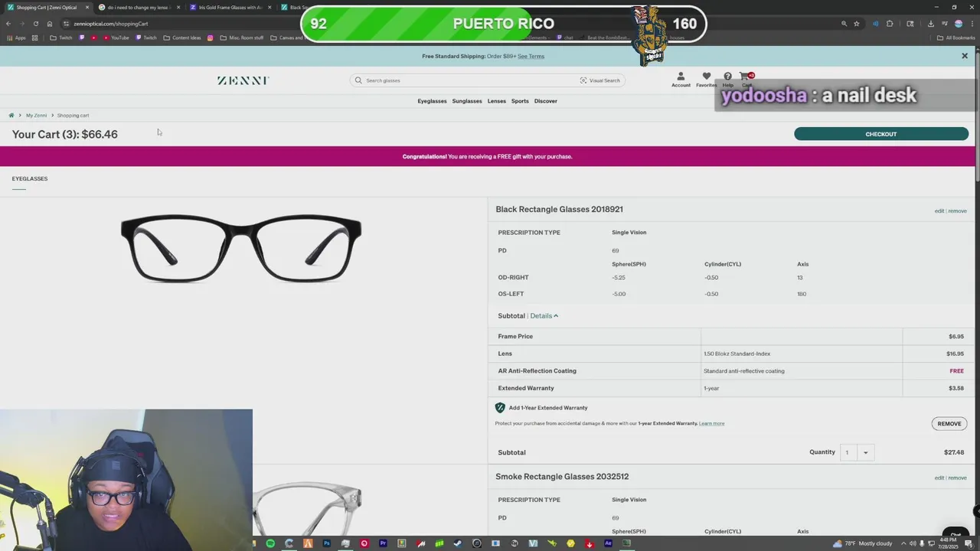Open the browser downloads icon
The width and height of the screenshot is (980, 551).
(x=931, y=24)
